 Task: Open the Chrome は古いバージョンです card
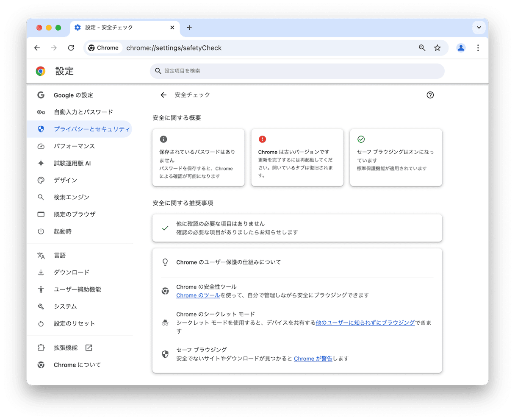(297, 158)
